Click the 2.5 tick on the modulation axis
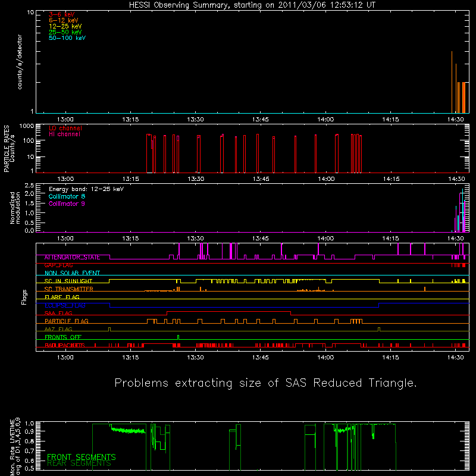Image resolution: width=476 pixels, height=476 pixels. pyautogui.click(x=29, y=185)
